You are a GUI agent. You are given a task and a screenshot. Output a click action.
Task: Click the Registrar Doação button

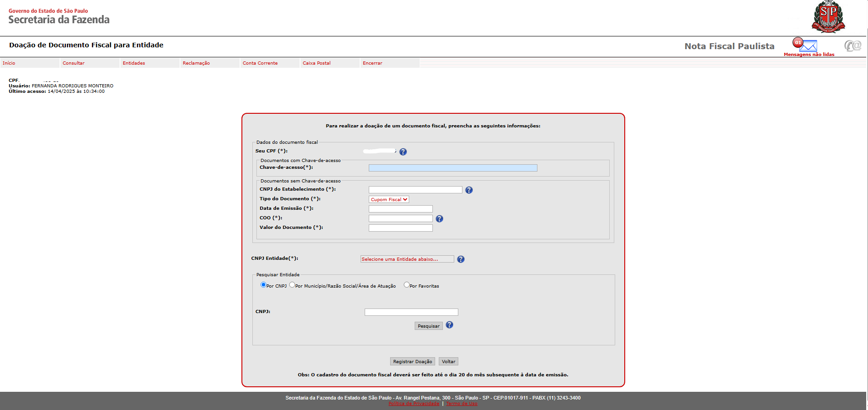(x=412, y=361)
